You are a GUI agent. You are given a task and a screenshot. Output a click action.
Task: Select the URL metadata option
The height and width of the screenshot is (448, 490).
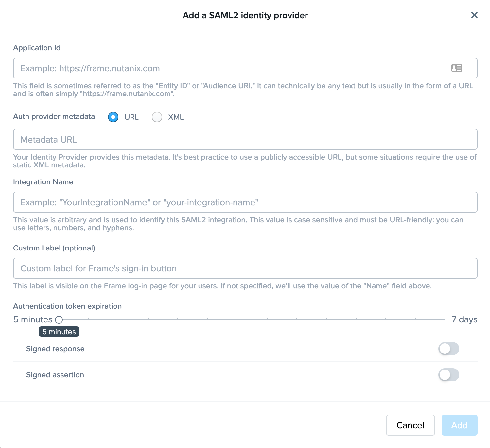[x=113, y=117]
